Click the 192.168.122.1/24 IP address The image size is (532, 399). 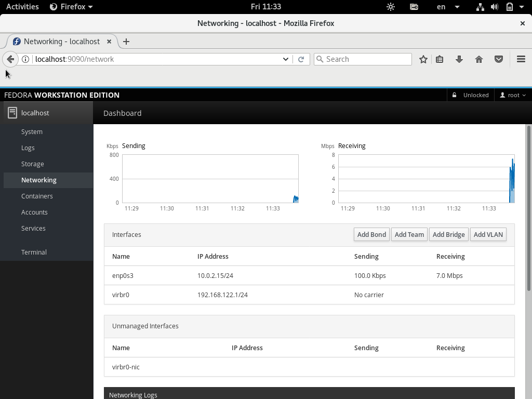coord(222,295)
